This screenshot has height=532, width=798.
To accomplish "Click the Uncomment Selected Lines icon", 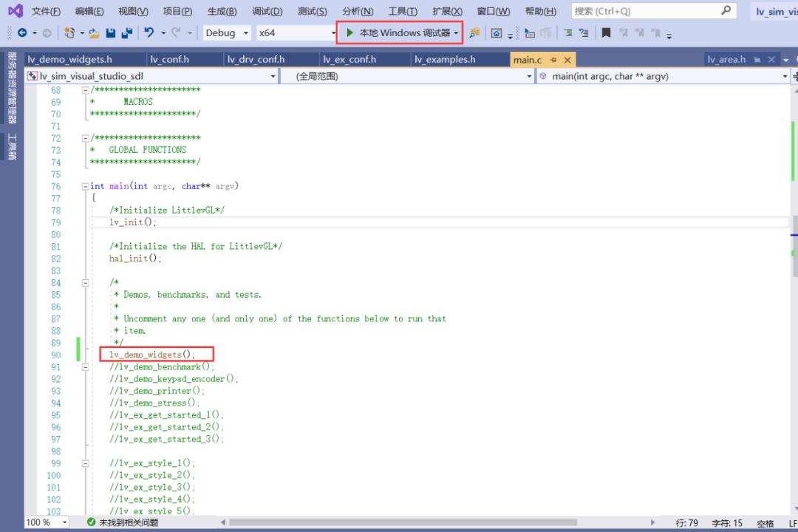I will click(x=584, y=33).
